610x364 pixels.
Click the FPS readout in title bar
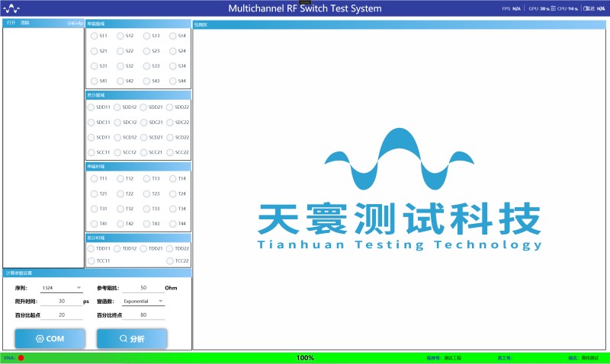[511, 8]
